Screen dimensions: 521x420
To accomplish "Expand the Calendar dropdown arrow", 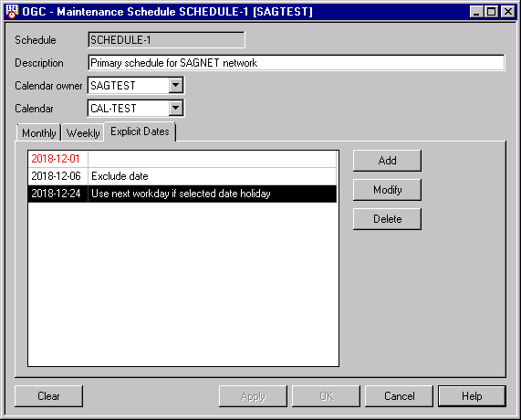I will tap(176, 108).
